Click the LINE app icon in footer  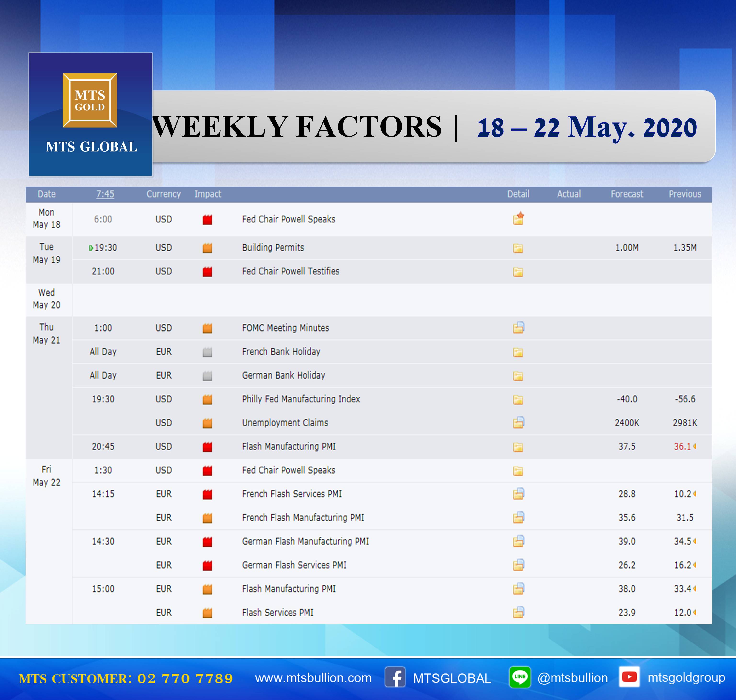coord(520,677)
